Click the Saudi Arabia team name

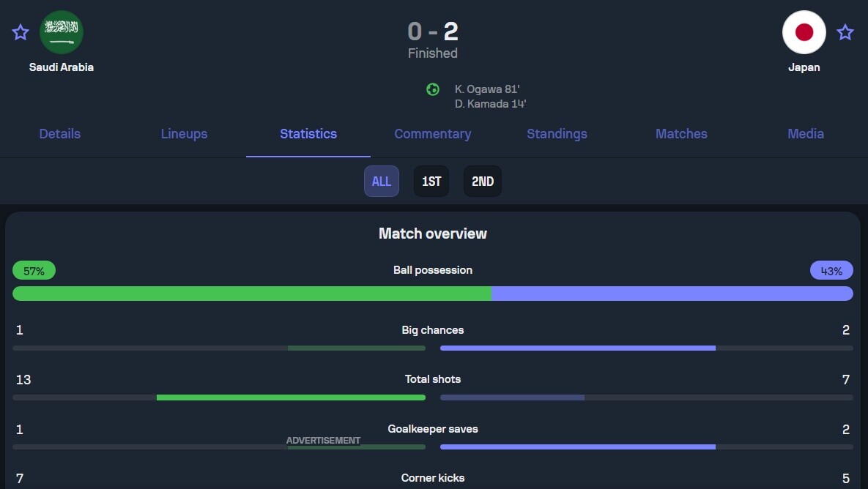click(62, 67)
